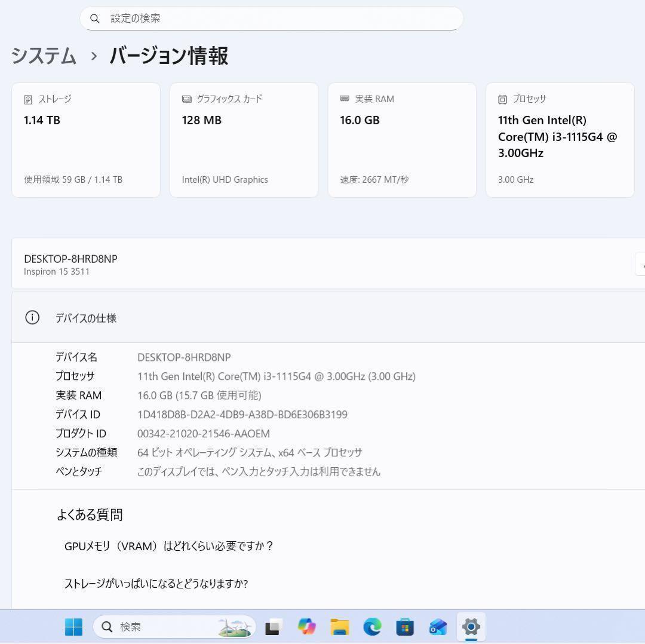645x644 pixels.
Task: Click the rename PC button near DESKTOP-8HRD8NP
Action: 642,265
